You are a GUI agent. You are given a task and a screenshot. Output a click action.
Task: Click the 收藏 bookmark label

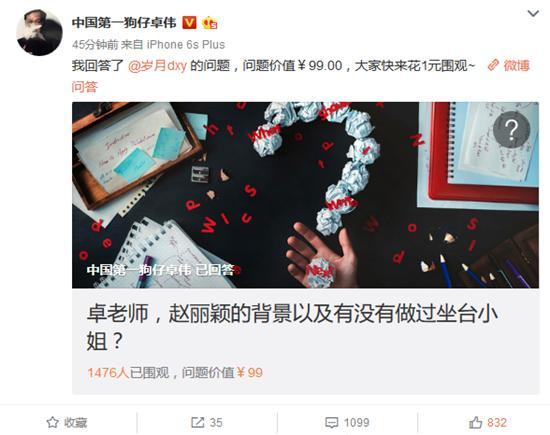tap(75, 423)
